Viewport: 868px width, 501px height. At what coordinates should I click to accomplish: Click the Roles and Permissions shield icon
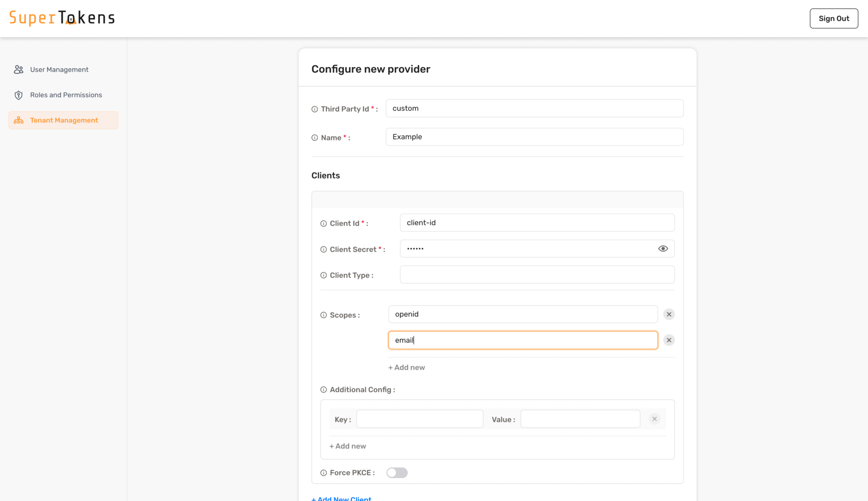[18, 95]
